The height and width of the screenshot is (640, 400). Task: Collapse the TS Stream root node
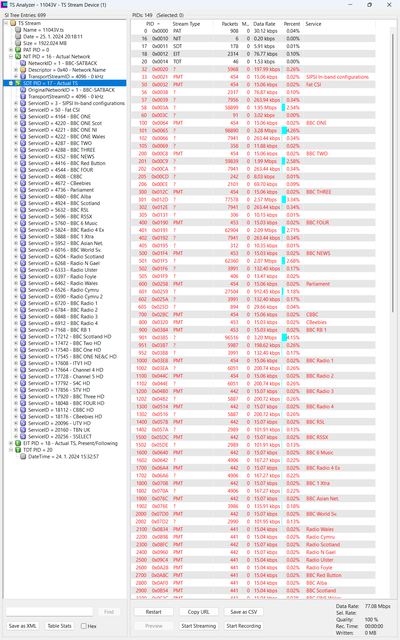(x=6, y=23)
